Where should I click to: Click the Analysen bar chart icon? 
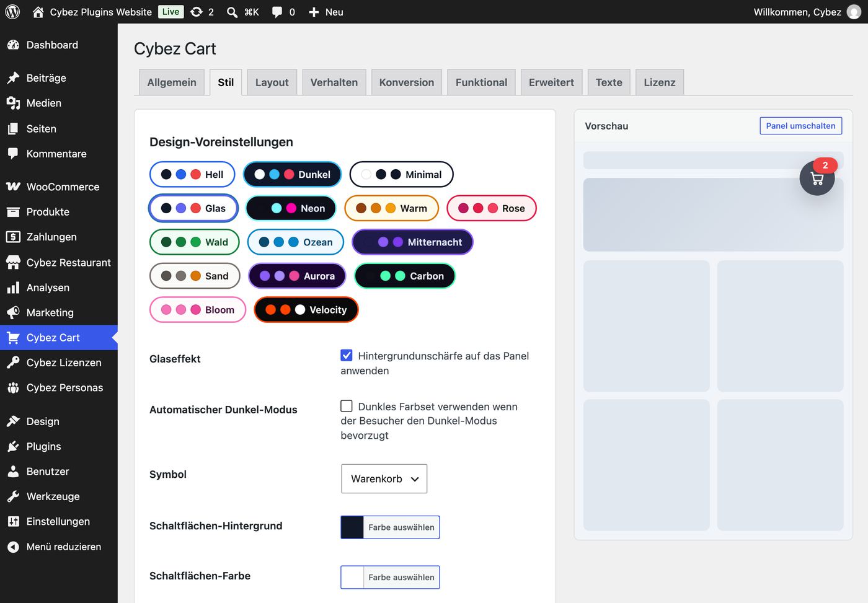[x=13, y=288]
